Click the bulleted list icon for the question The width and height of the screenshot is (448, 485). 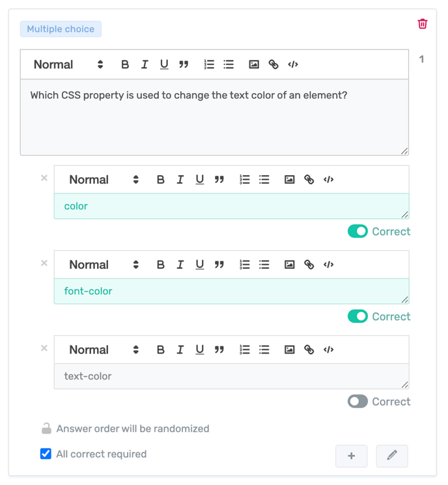[x=229, y=64]
